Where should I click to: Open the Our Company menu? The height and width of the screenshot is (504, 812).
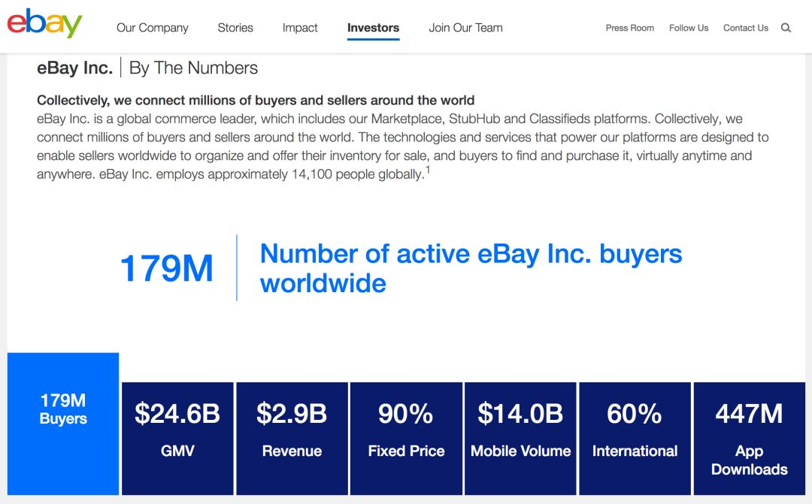(x=152, y=28)
